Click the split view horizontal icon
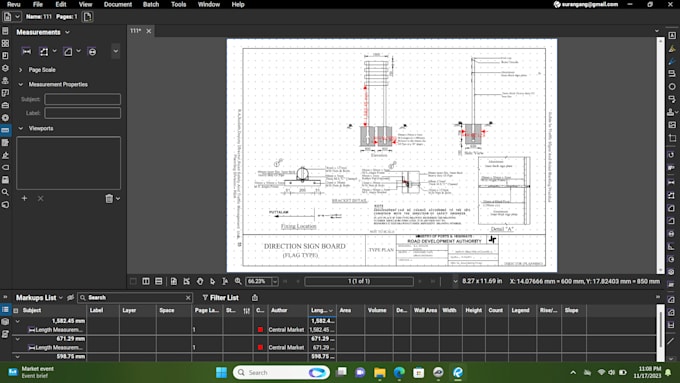Viewport: 680px width, 383px height. click(159, 281)
